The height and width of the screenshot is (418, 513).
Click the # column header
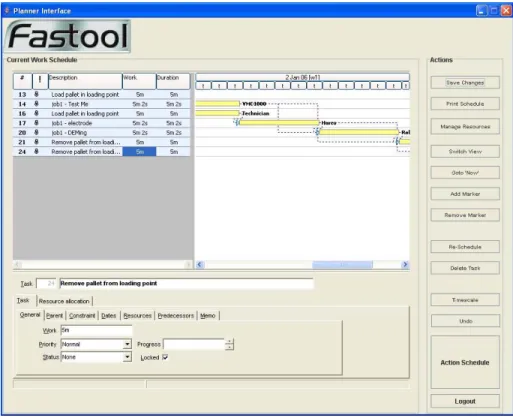click(23, 81)
